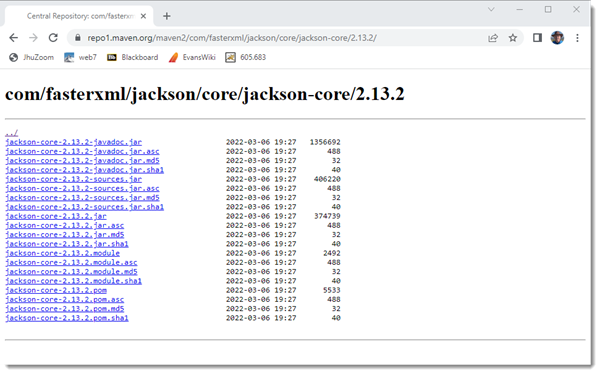Go back to the previous page
Image resolution: width=600 pixels, height=374 pixels.
pos(13,38)
